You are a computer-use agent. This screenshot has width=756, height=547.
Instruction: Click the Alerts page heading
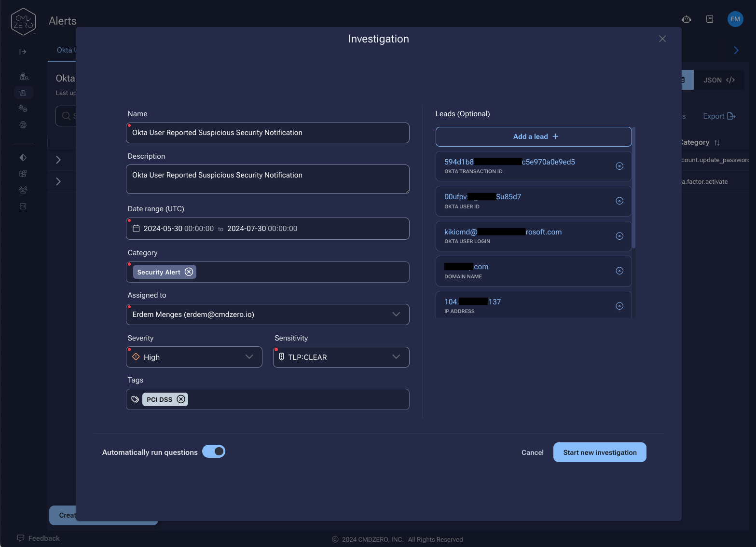pos(63,21)
